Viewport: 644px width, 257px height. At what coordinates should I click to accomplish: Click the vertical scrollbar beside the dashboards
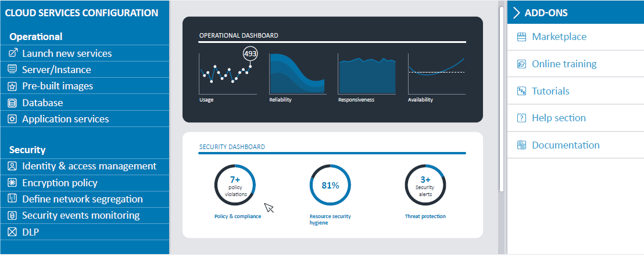(501, 99)
